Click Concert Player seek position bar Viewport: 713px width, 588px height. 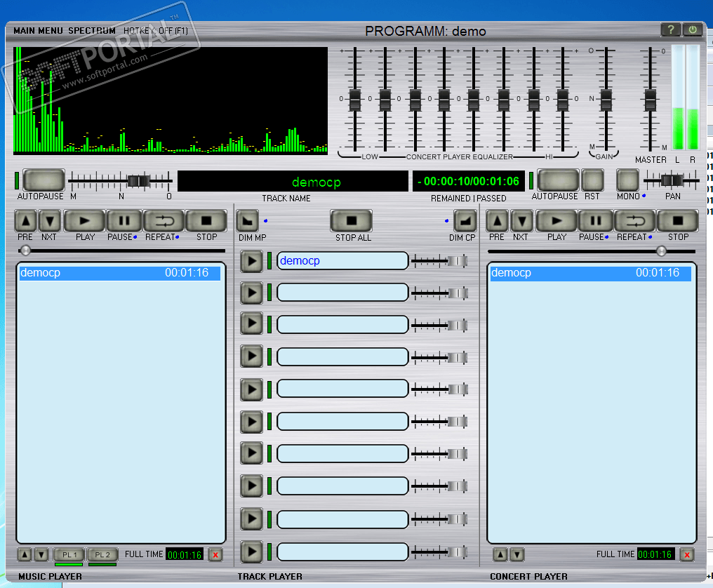pos(592,251)
